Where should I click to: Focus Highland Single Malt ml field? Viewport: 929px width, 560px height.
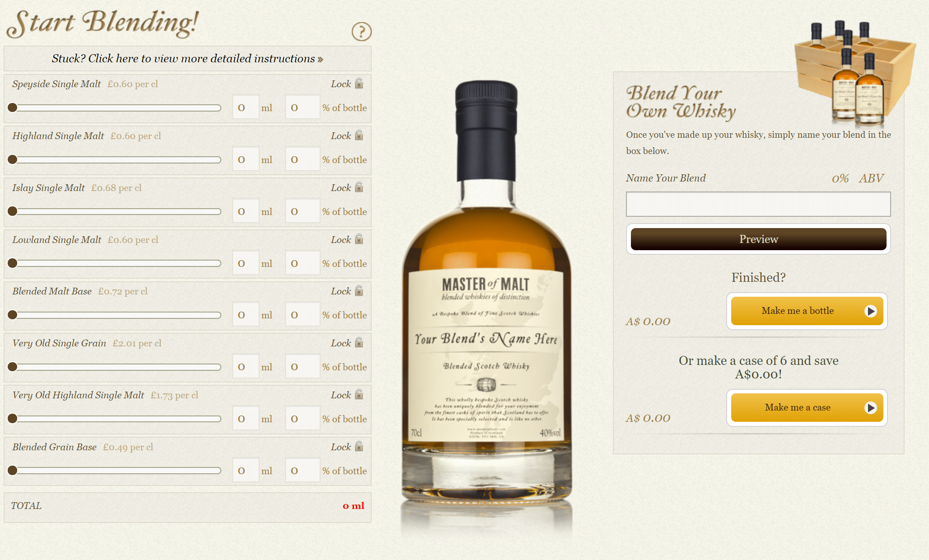(x=246, y=159)
